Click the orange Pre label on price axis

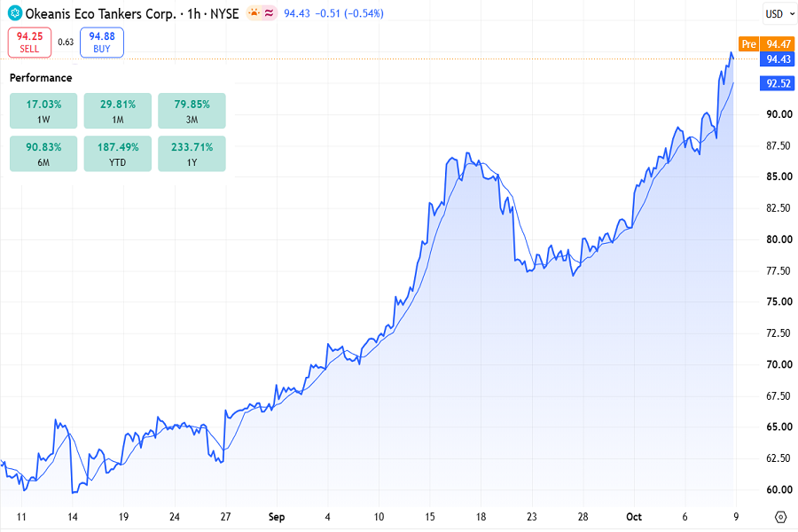[748, 44]
